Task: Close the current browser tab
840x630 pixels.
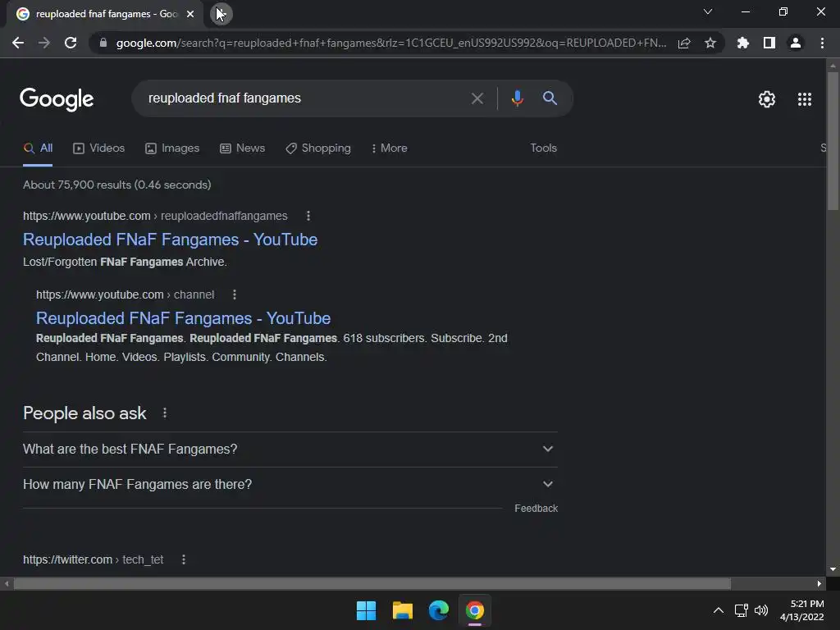Action: (x=190, y=14)
